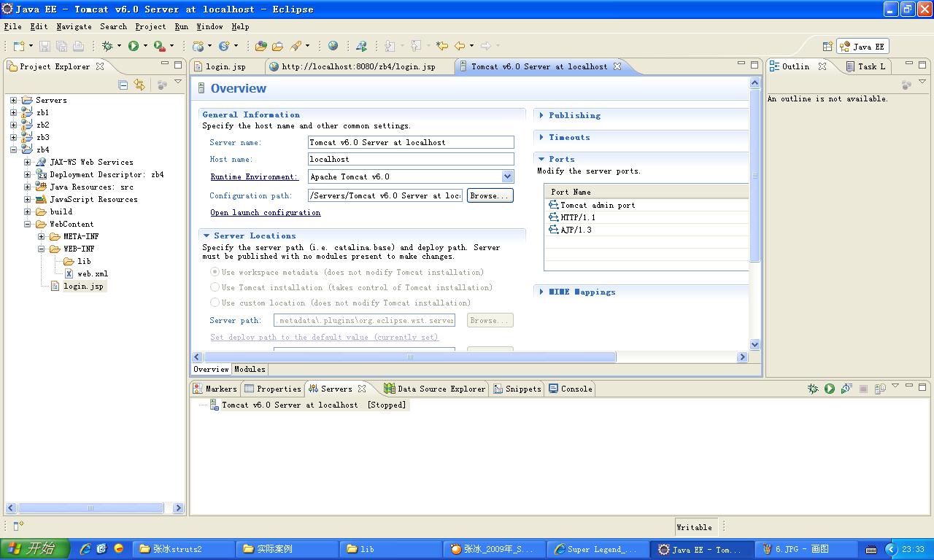Image resolution: width=934 pixels, height=560 pixels.
Task: Toggle Link with Editor in Project Explorer
Action: (139, 85)
